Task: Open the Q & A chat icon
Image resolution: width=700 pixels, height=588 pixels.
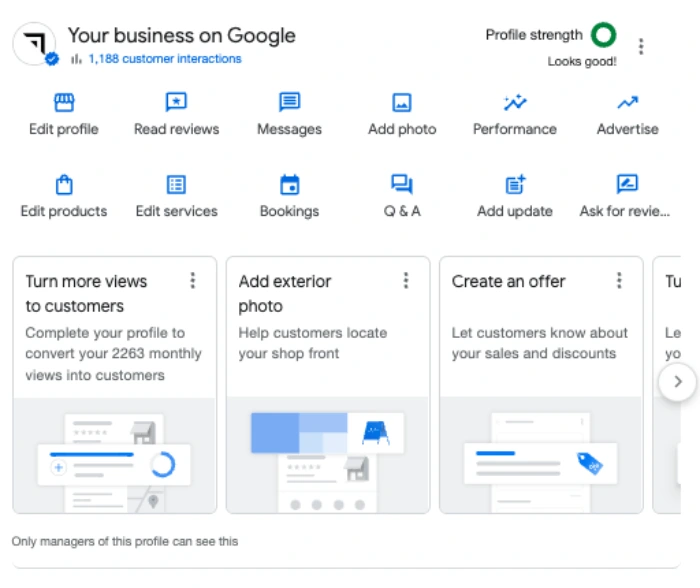Action: [x=402, y=184]
